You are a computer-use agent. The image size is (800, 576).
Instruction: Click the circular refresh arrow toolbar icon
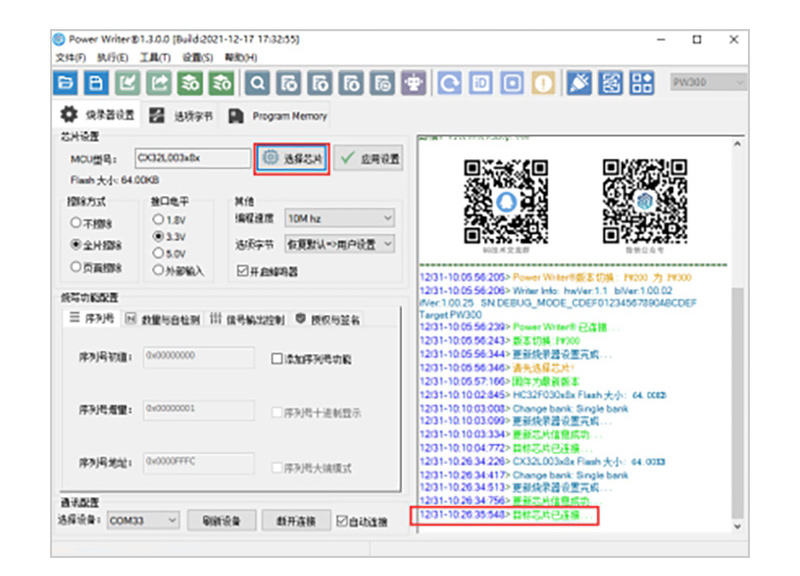click(x=450, y=83)
